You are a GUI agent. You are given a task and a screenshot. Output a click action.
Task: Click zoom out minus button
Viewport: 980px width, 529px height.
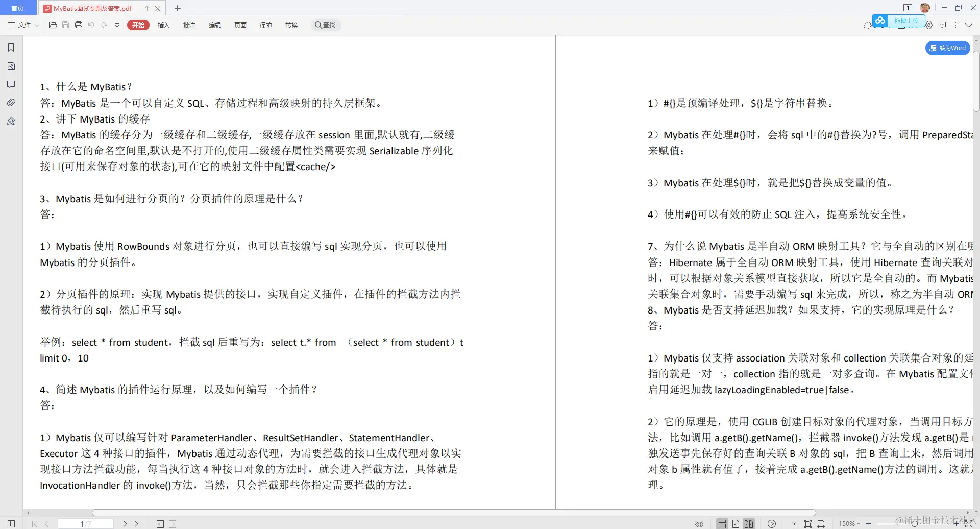pos(869,524)
